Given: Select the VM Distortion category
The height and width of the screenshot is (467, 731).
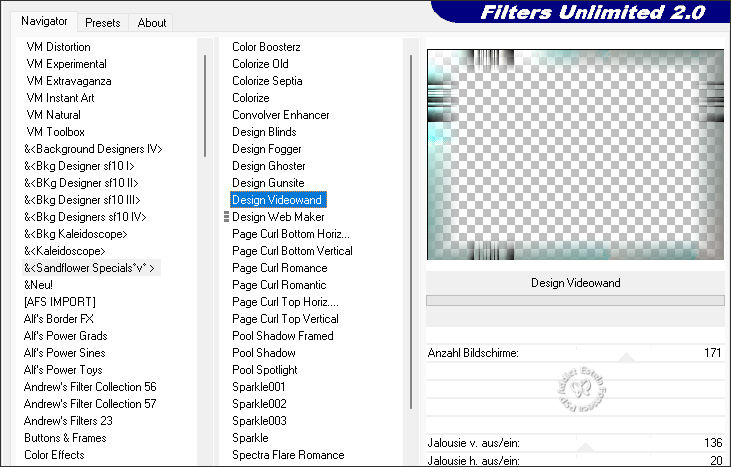Looking at the screenshot, I should pos(58,47).
